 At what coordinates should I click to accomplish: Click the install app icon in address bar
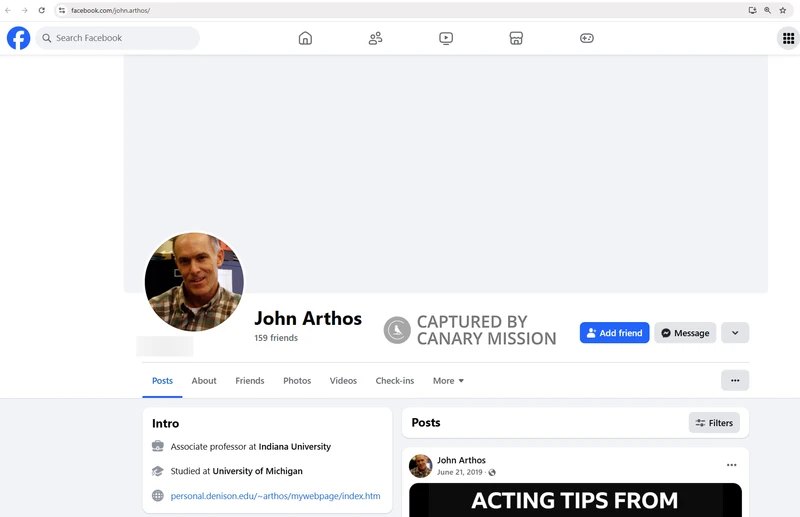click(752, 10)
